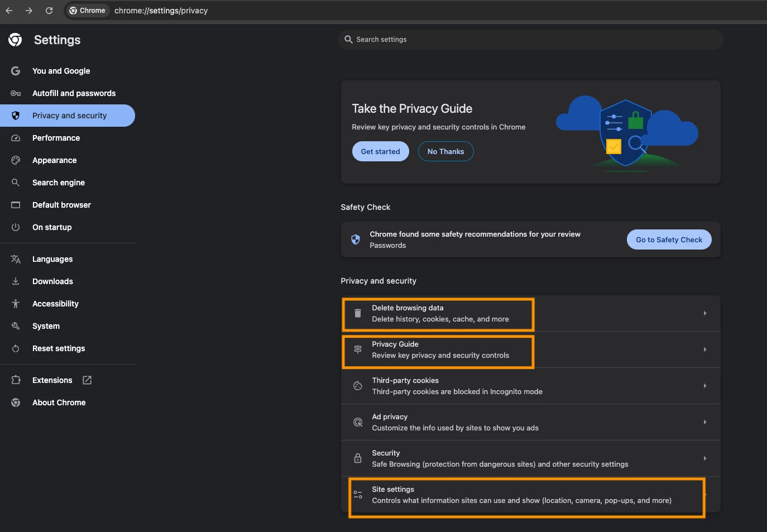Click the Chrome site info chip
Viewport: 767px width, 532px height.
[87, 11]
